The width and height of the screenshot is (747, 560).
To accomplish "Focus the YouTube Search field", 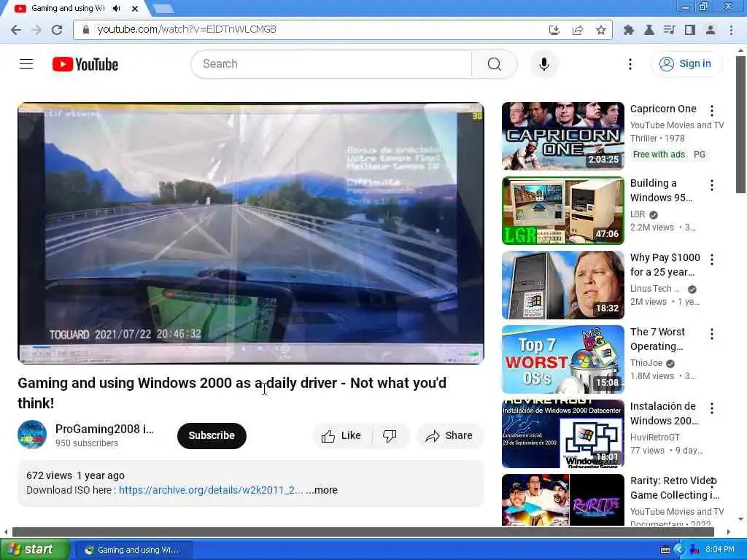I will [x=332, y=64].
